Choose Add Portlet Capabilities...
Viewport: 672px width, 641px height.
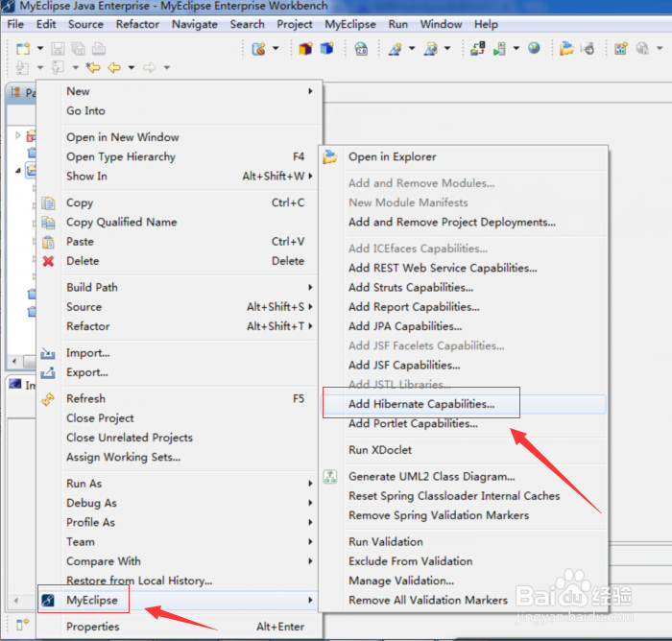(464, 424)
